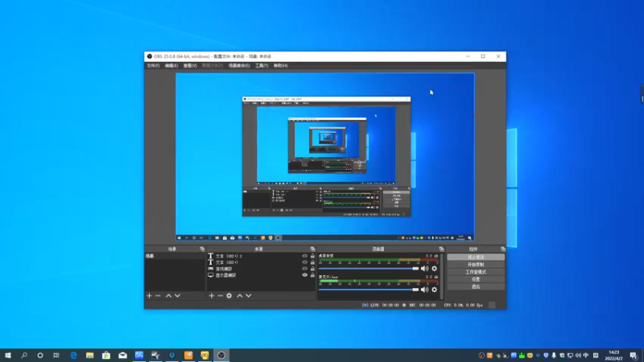Toggle lock on 游戏捕获 source
The height and width of the screenshot is (362, 644).
coord(312,269)
